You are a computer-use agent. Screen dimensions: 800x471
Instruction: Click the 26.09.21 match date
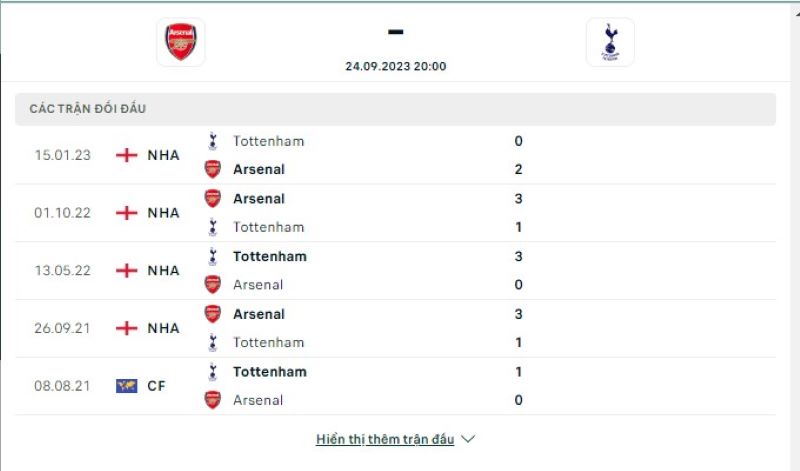tap(63, 328)
